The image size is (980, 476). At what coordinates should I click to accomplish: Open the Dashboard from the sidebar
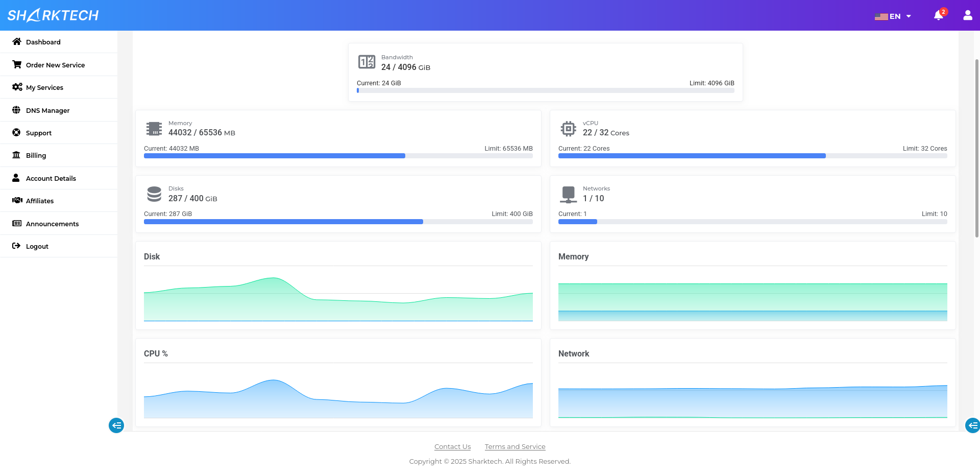pos(43,42)
